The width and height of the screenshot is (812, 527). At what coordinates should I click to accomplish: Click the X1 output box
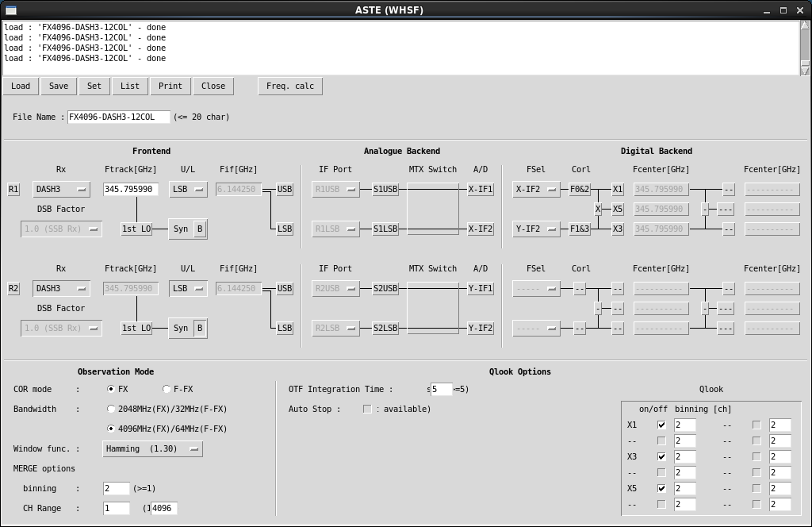[x=617, y=189]
